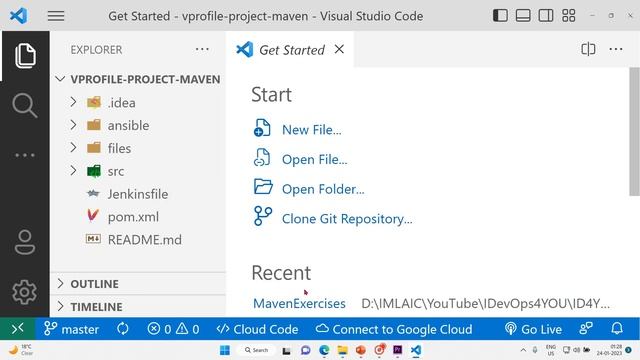Screen dimensions: 640x360
Task: Start Go Live server
Action: [x=533, y=329]
